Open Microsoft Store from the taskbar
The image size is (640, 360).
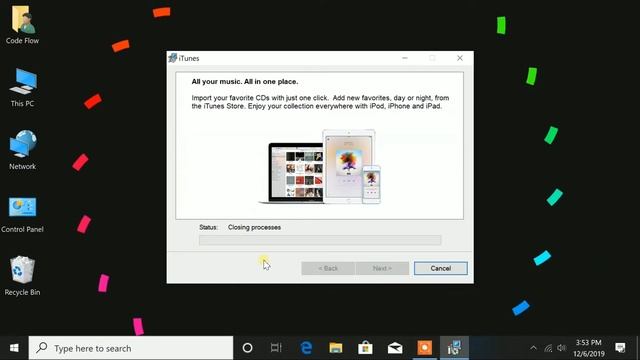[365, 348]
